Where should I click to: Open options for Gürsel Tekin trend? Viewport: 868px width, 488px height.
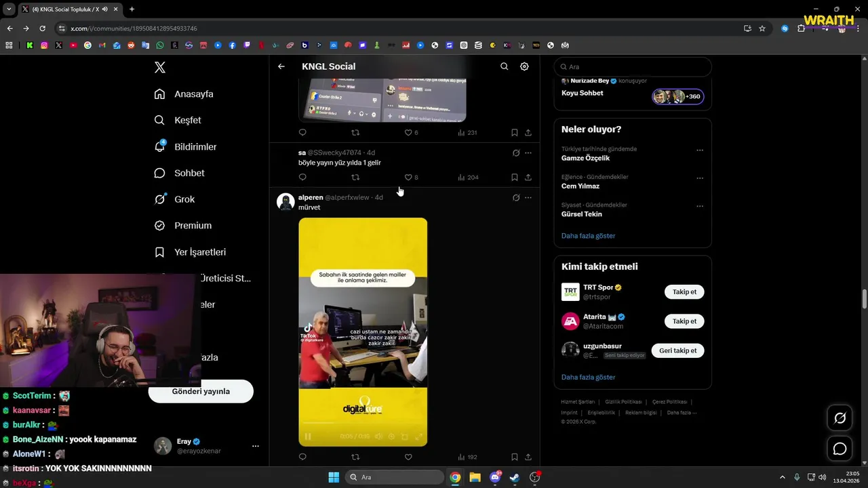click(x=700, y=206)
